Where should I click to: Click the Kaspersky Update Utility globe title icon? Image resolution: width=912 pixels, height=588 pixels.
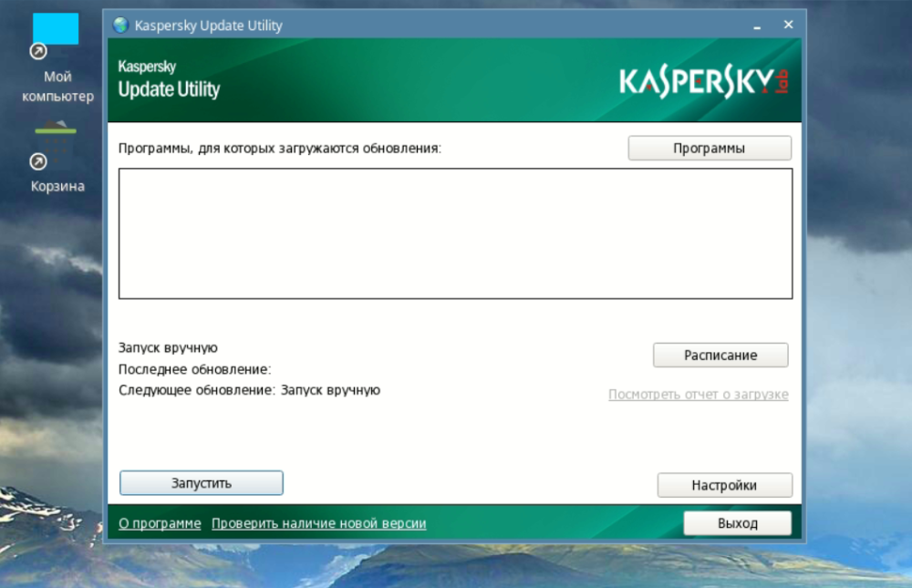[121, 25]
